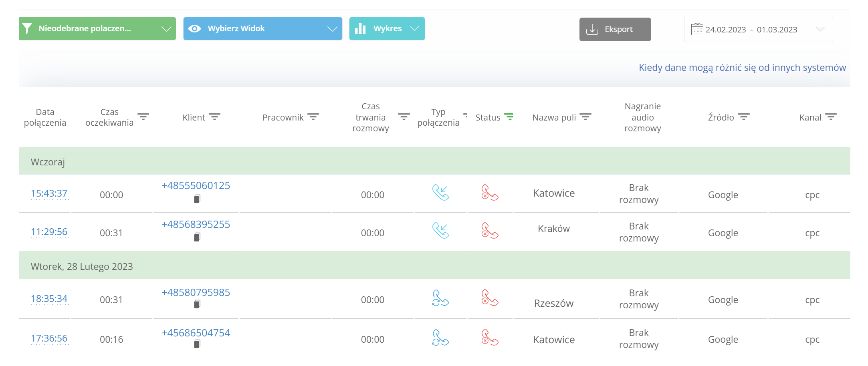Click the Nagranie audio rozmowy column header
The width and height of the screenshot is (868, 366).
[x=643, y=117]
